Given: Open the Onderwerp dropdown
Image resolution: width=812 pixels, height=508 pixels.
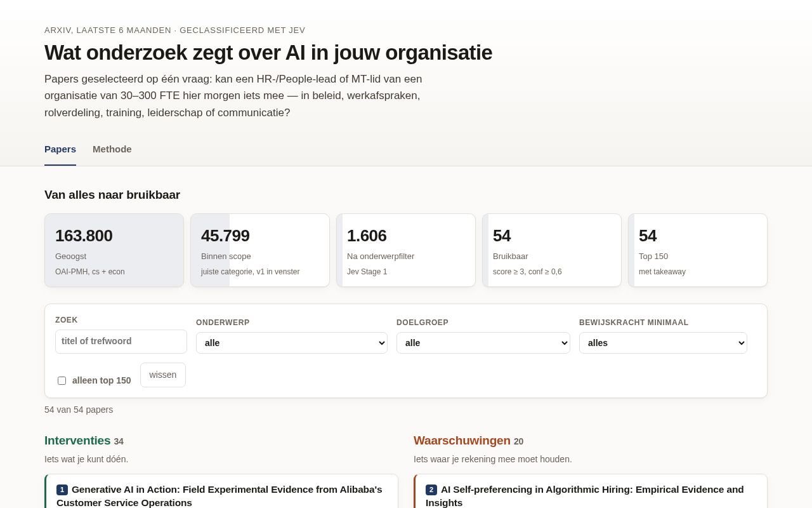Looking at the screenshot, I should (x=292, y=343).
